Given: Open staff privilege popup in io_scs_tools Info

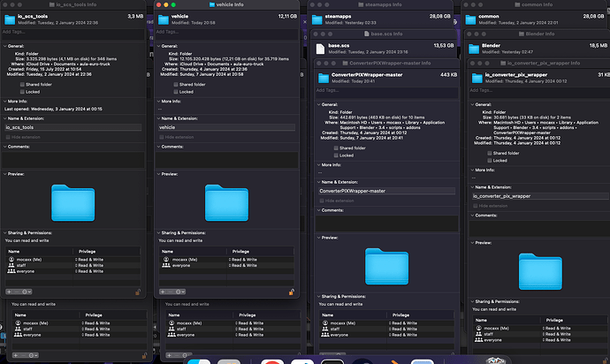Looking at the screenshot, I should 89,265.
